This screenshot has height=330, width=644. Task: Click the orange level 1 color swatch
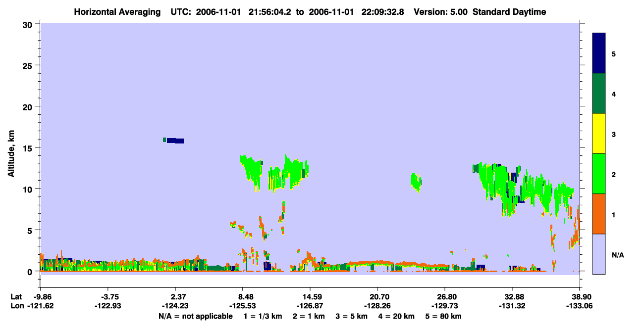coord(599,214)
